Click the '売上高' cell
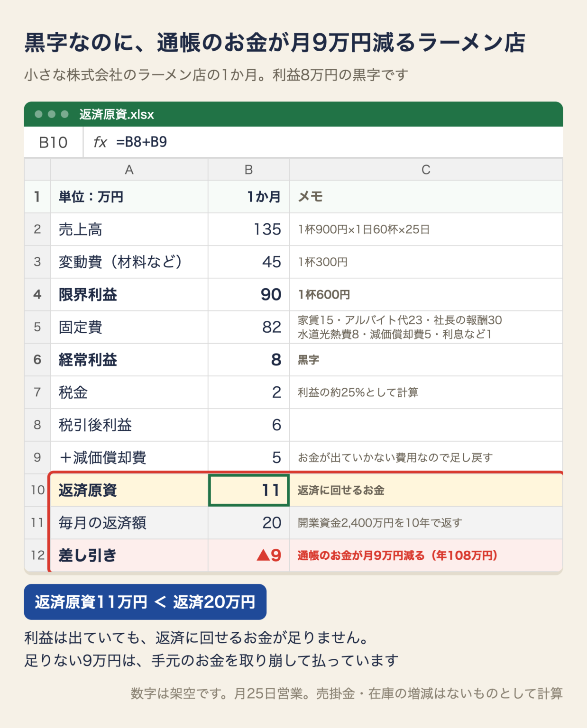Screen dimensions: 587x728 coord(129,229)
